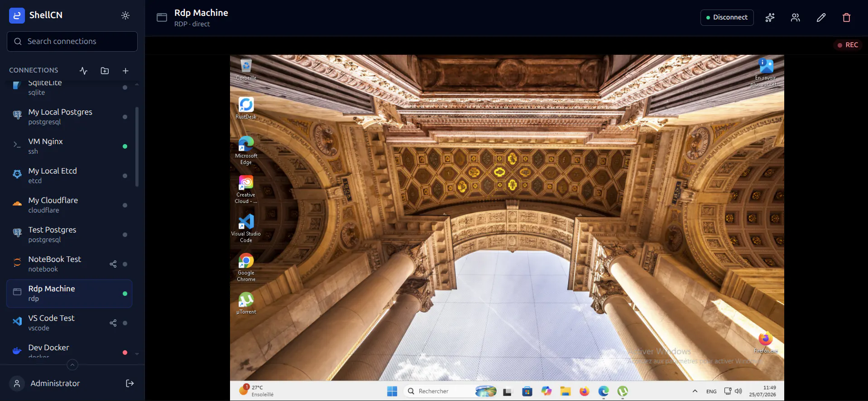Expand the hidden system tray icons chevron
Image resolution: width=868 pixels, height=401 pixels.
[695, 391]
